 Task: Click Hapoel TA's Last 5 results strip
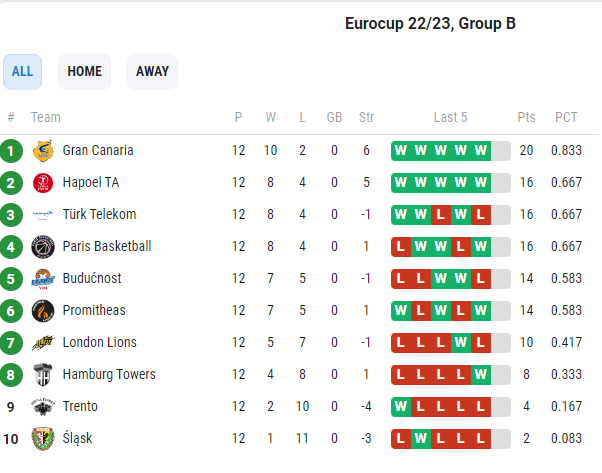tap(450, 183)
